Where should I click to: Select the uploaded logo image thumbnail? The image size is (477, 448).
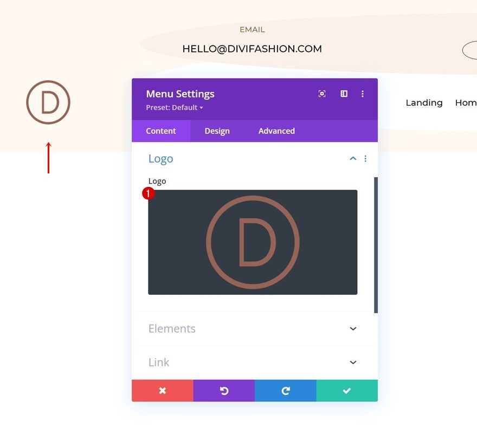253,241
